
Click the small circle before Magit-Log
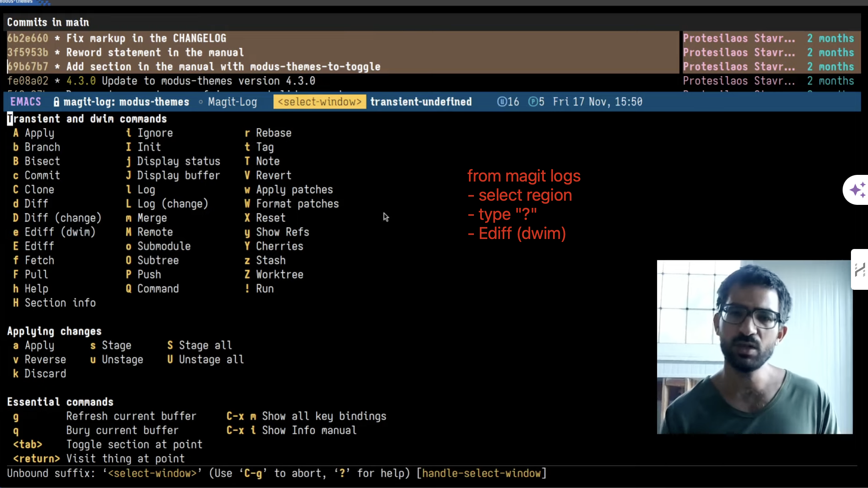(201, 102)
